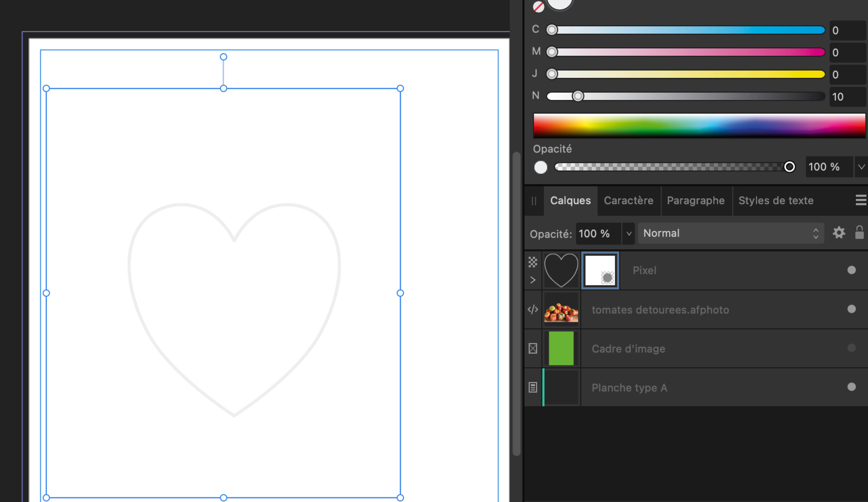Toggle visibility of the Pixel layer
Screen dimensions: 868x502
[x=851, y=270]
